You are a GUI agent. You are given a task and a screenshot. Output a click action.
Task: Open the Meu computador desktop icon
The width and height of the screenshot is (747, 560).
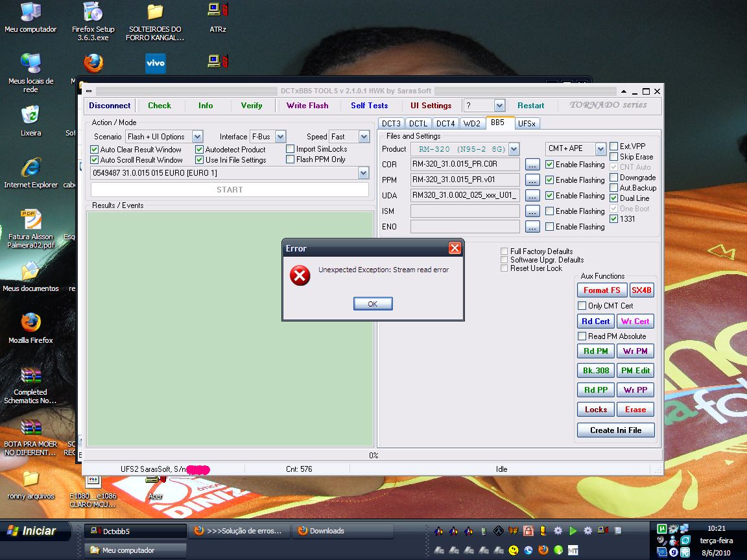click(30, 18)
